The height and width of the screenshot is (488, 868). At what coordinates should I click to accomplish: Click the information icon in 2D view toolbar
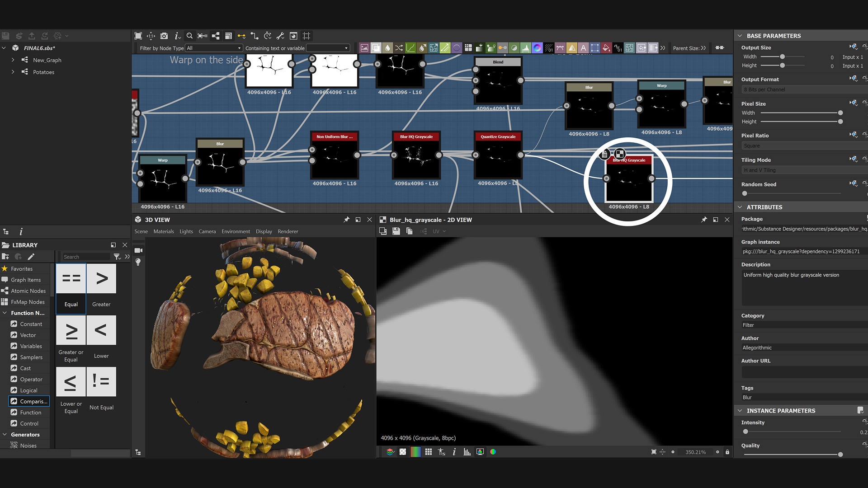[x=454, y=452]
